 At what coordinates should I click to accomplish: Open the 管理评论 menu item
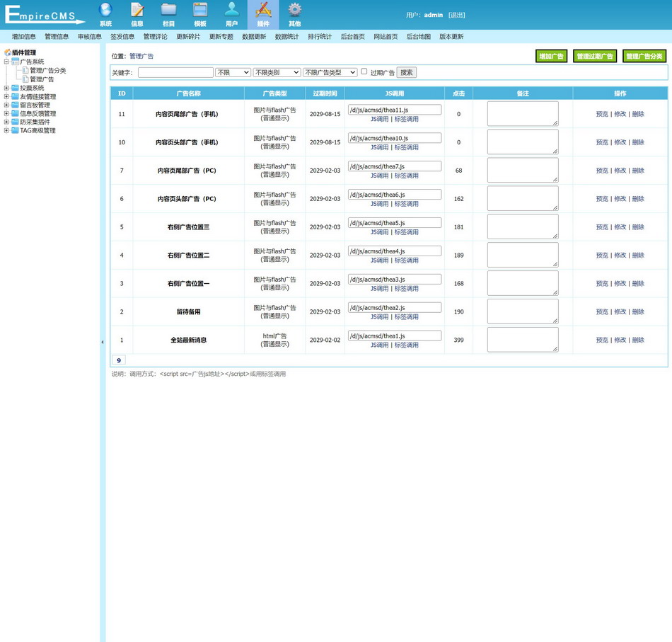pos(155,36)
